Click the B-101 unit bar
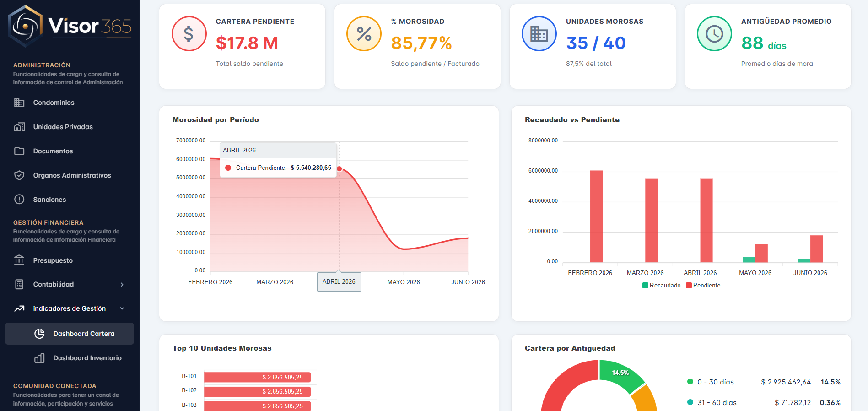The height and width of the screenshot is (411, 868). 257,377
